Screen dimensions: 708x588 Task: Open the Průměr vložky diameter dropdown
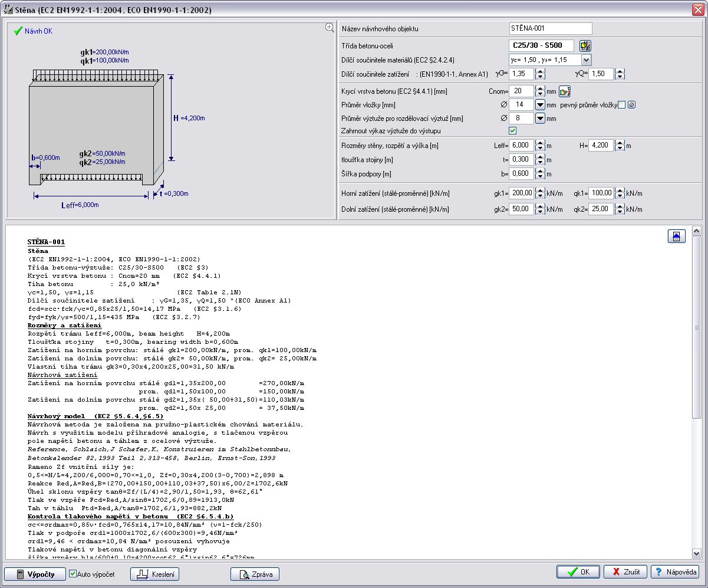pos(540,105)
